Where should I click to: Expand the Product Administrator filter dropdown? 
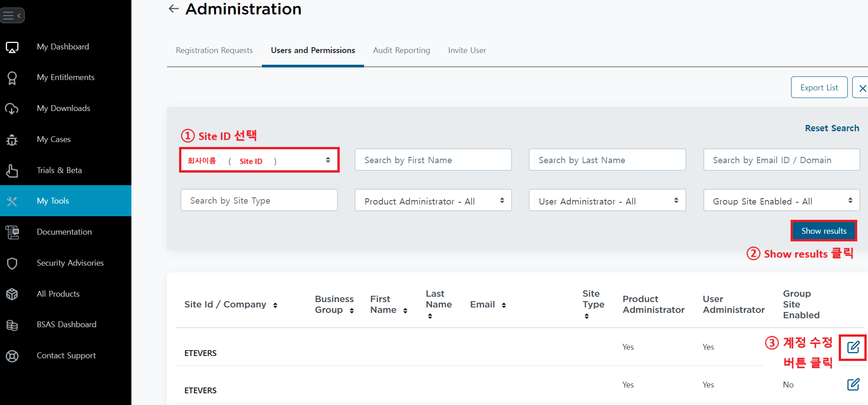point(433,200)
